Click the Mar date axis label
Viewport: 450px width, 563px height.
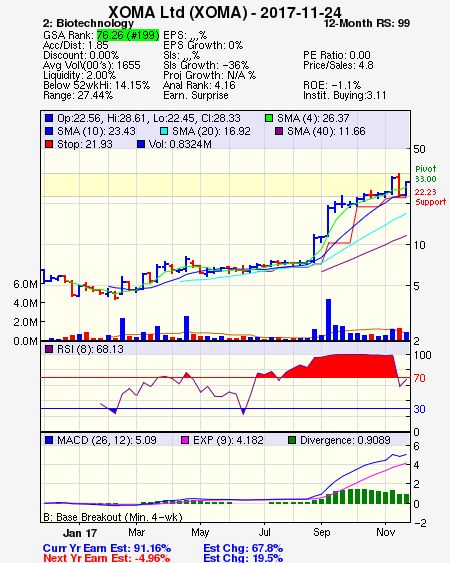[x=136, y=532]
